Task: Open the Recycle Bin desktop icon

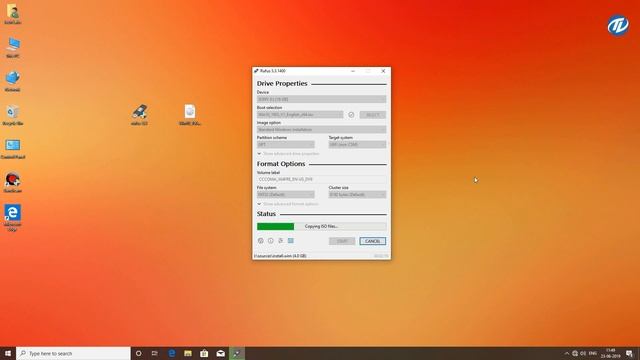Action: point(13,115)
